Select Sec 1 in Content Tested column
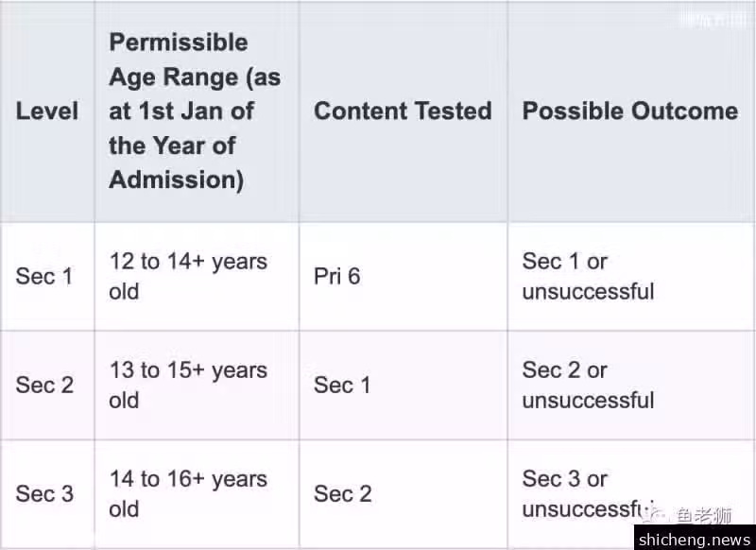Viewport: 756px width, 550px height. tap(404, 386)
